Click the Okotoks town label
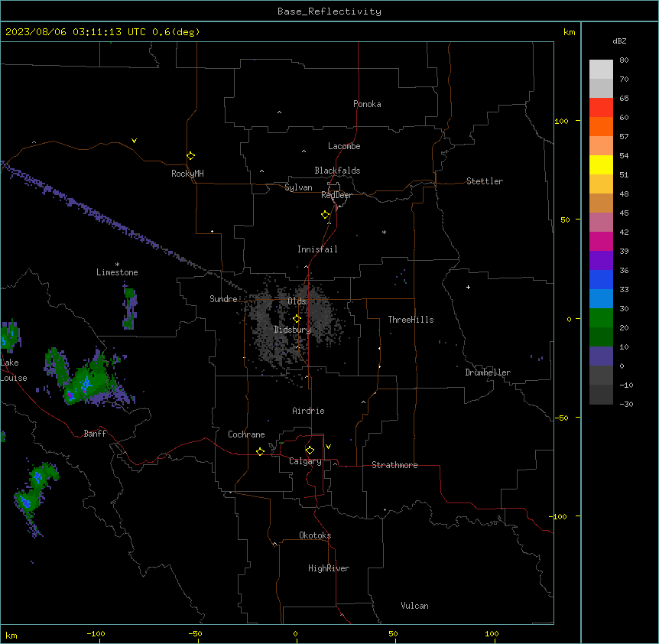Image resolution: width=659 pixels, height=644 pixels. click(x=315, y=535)
